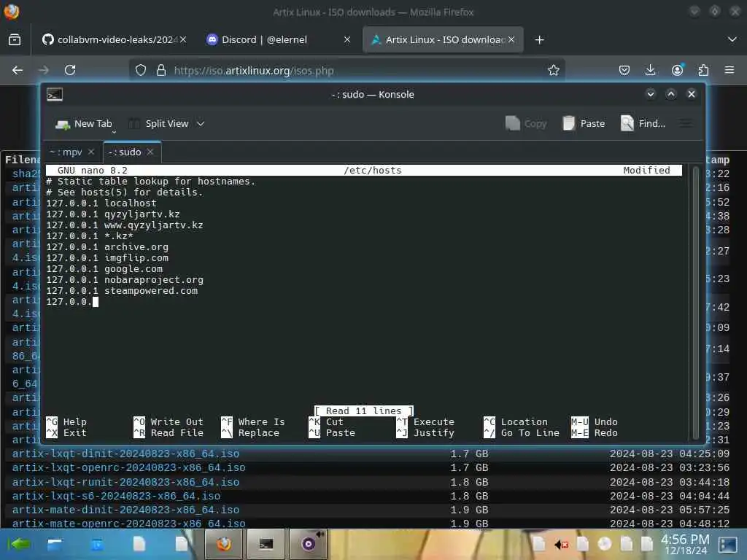747x560 pixels.
Task: Click the /etc/hosts nano title
Action: click(373, 171)
